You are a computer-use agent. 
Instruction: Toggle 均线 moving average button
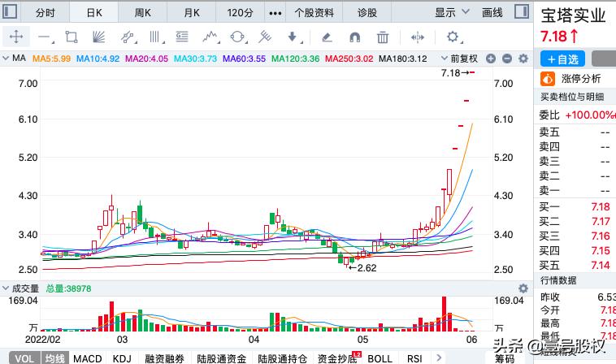click(54, 358)
